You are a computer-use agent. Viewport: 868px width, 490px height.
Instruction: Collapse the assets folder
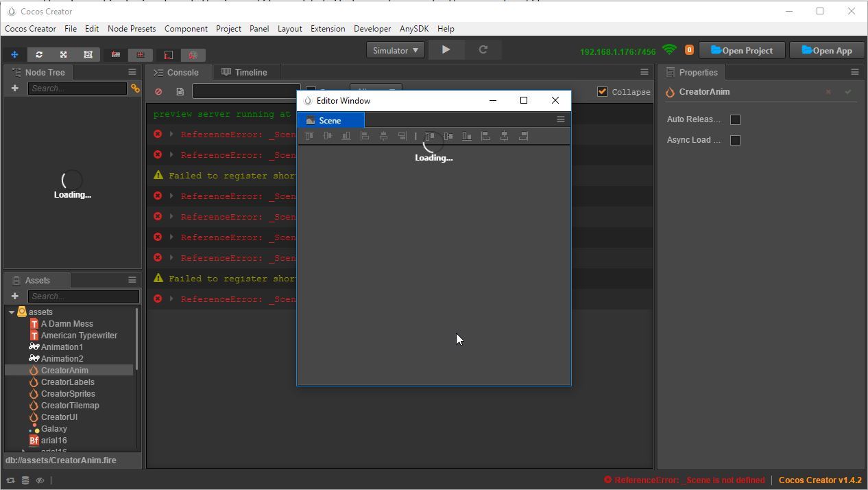click(12, 312)
